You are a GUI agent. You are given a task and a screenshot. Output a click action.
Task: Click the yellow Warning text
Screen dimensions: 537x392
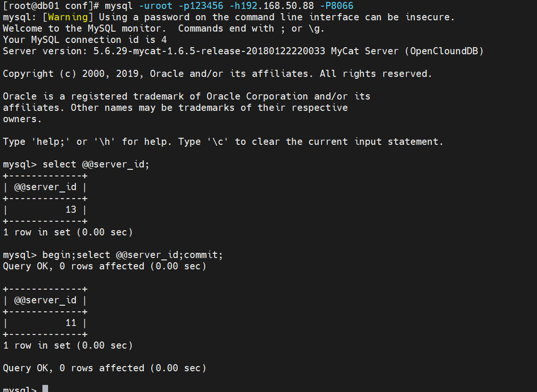tap(68, 17)
